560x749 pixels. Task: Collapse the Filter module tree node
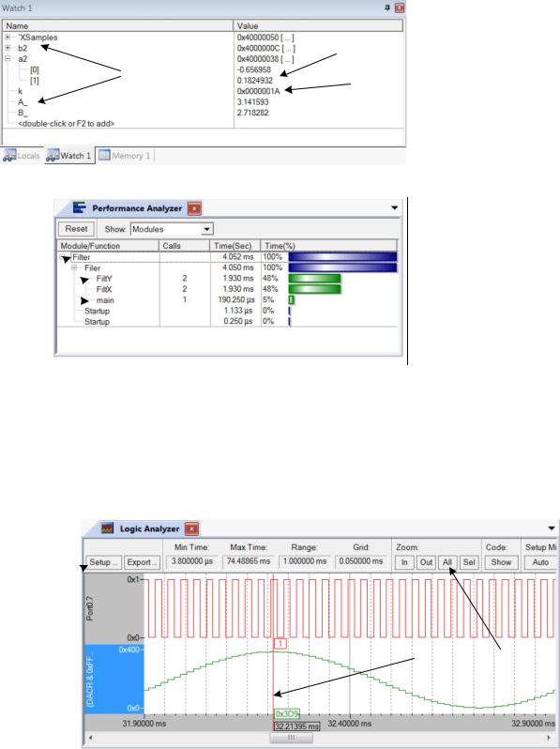coord(64,257)
